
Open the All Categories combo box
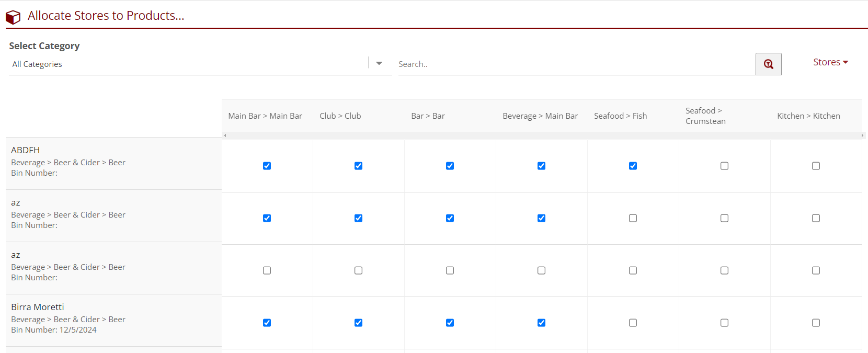tap(188, 64)
